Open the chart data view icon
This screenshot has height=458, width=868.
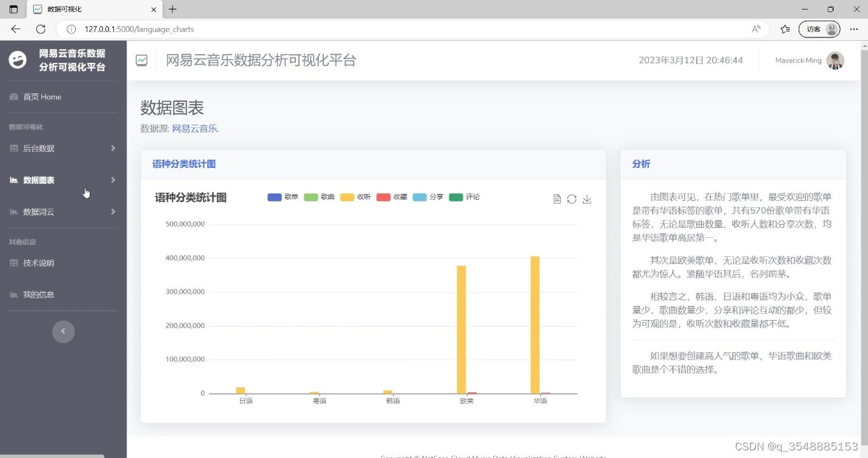(x=557, y=199)
